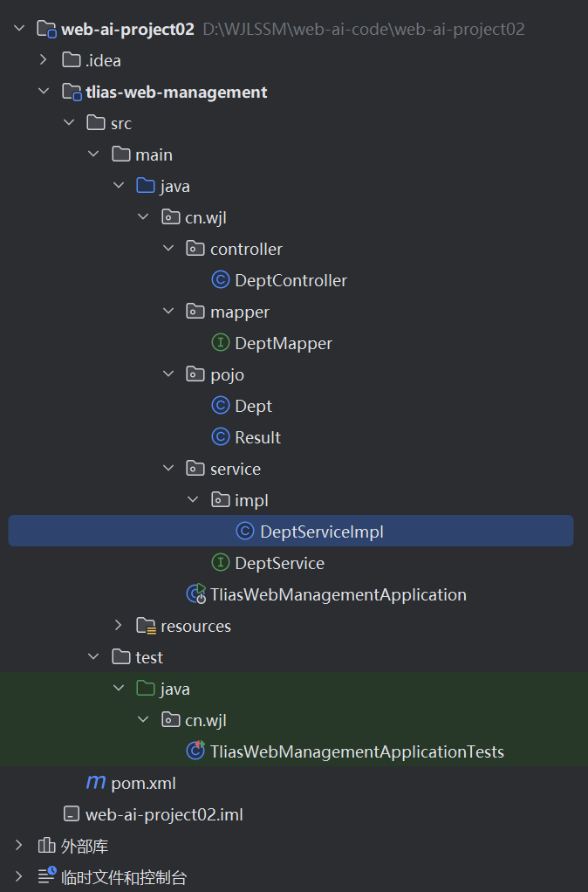Expand the resources folder arrow
This screenshot has height=892, width=588.
click(x=119, y=625)
